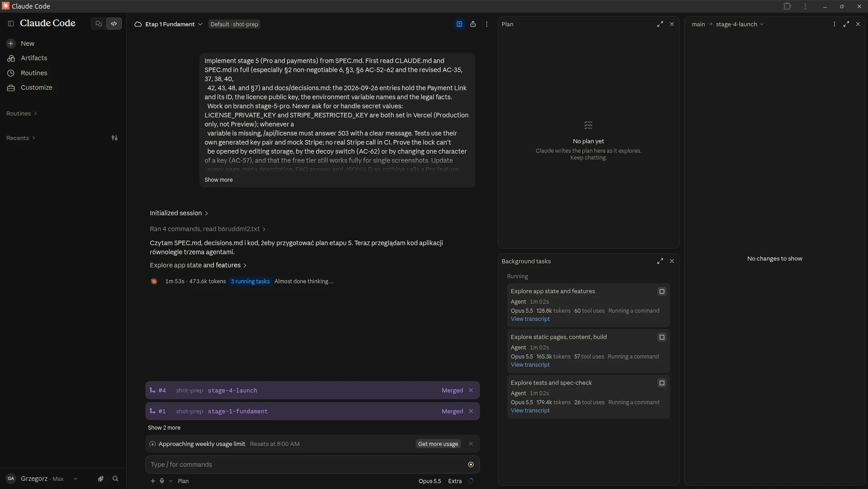Click the Plan mode selector
The height and width of the screenshot is (489, 868).
[x=183, y=481]
